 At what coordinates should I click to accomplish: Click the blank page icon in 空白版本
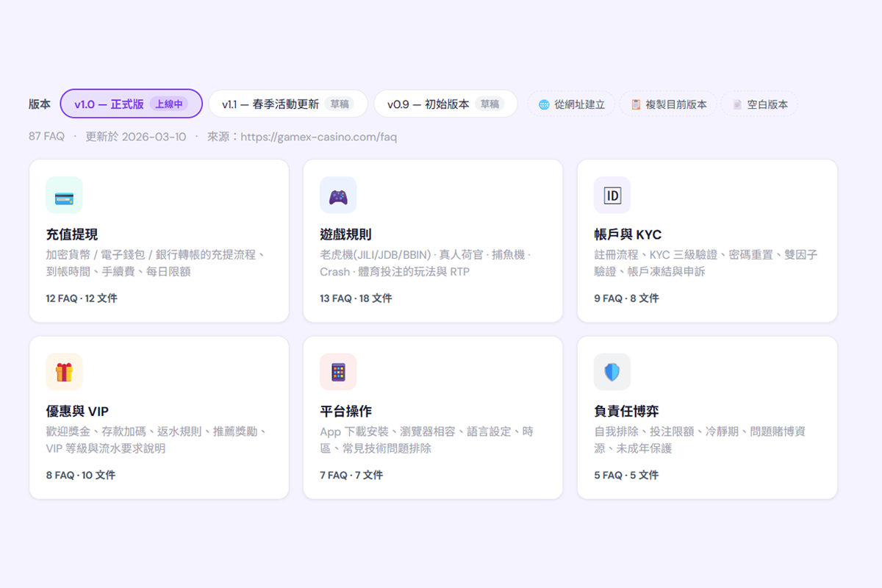[737, 104]
